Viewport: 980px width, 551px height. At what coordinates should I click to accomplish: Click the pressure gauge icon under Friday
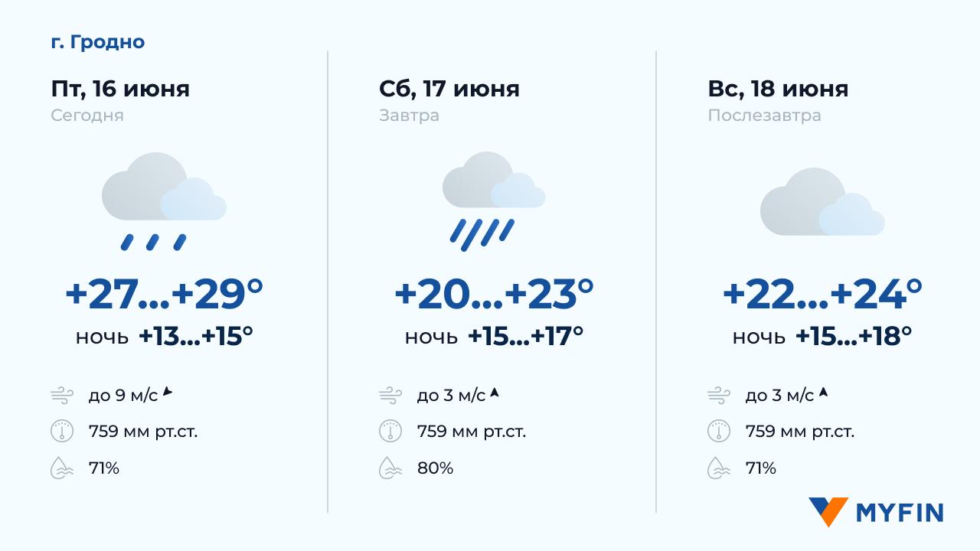click(x=62, y=432)
